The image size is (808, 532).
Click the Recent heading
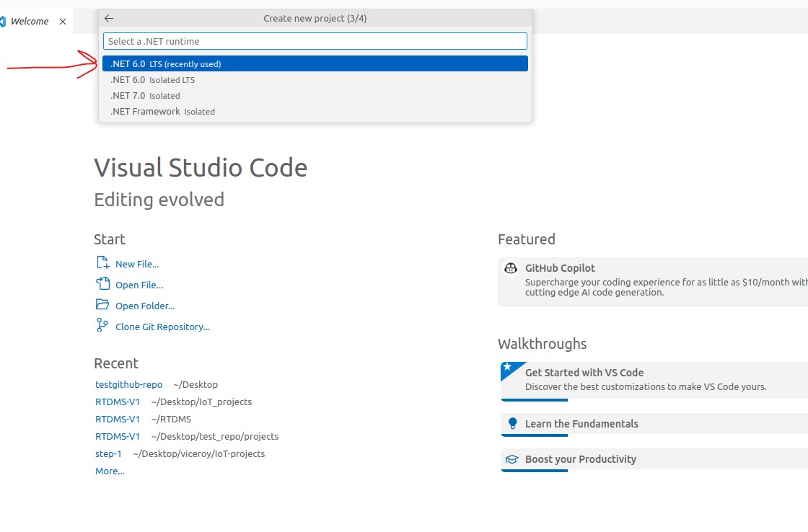pos(116,363)
